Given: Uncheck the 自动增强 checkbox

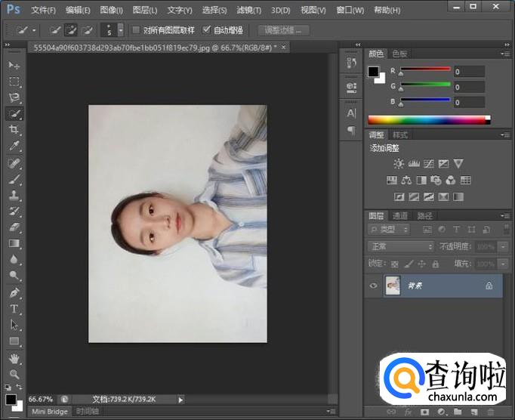Looking at the screenshot, I should click(207, 31).
